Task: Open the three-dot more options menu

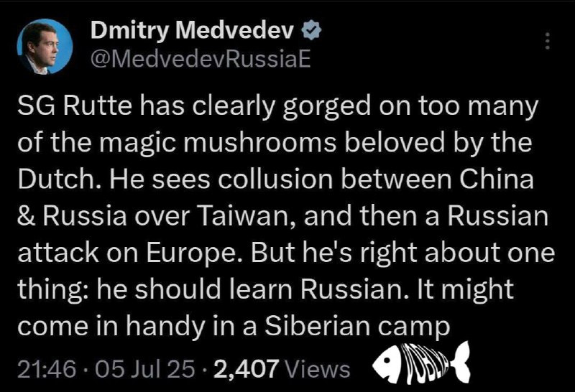Action: (x=547, y=41)
